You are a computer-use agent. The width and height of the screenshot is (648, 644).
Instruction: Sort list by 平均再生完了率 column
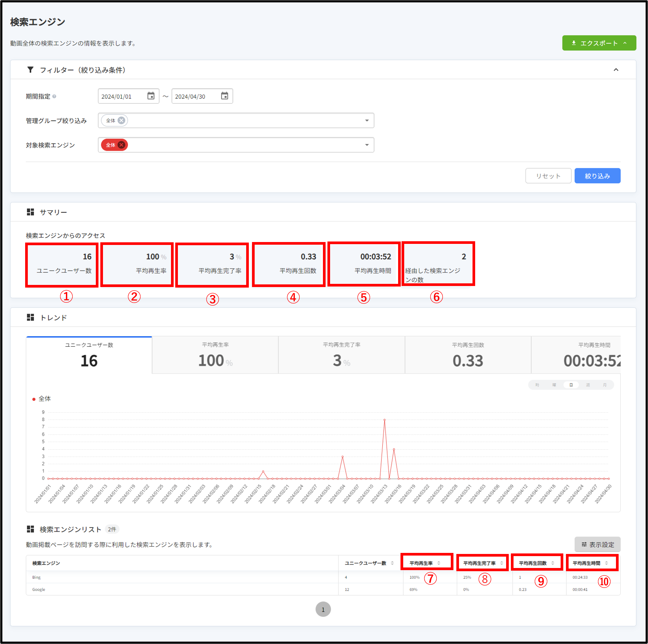(501, 563)
